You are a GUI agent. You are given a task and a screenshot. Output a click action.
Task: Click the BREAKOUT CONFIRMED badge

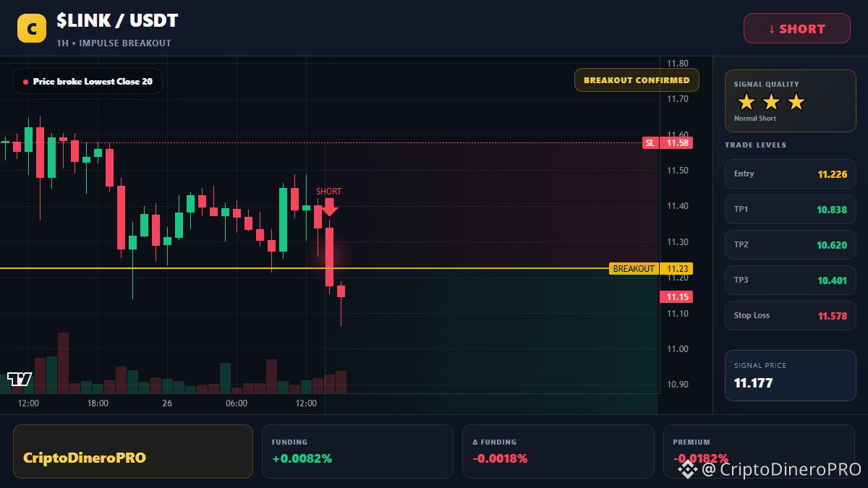coord(637,80)
